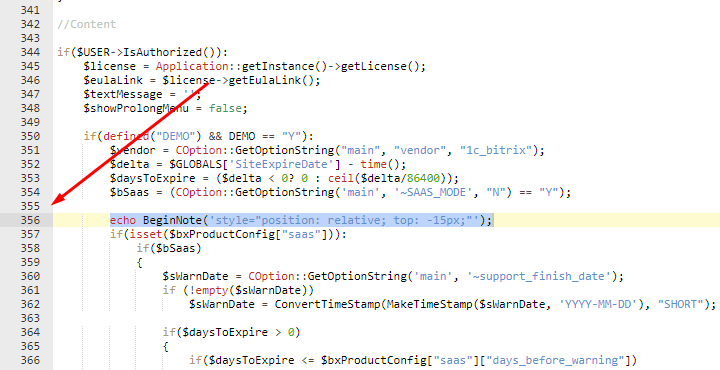Click Application class name on line 345

coord(192,67)
